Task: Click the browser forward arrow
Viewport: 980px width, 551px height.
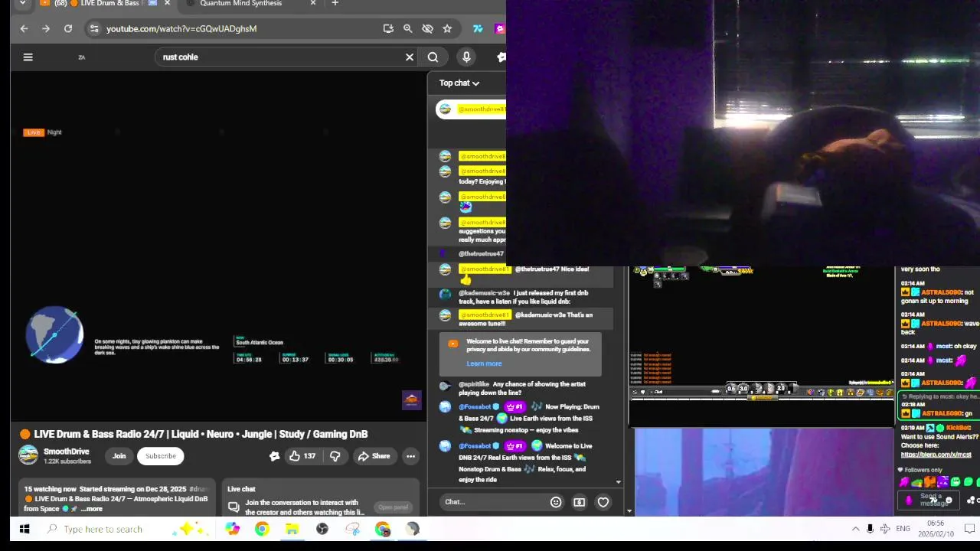Action: point(46,28)
